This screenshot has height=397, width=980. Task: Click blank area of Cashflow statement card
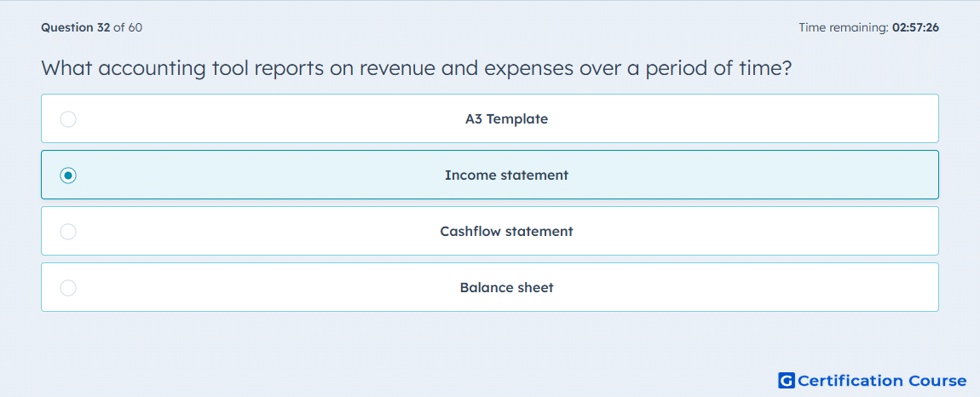750,232
